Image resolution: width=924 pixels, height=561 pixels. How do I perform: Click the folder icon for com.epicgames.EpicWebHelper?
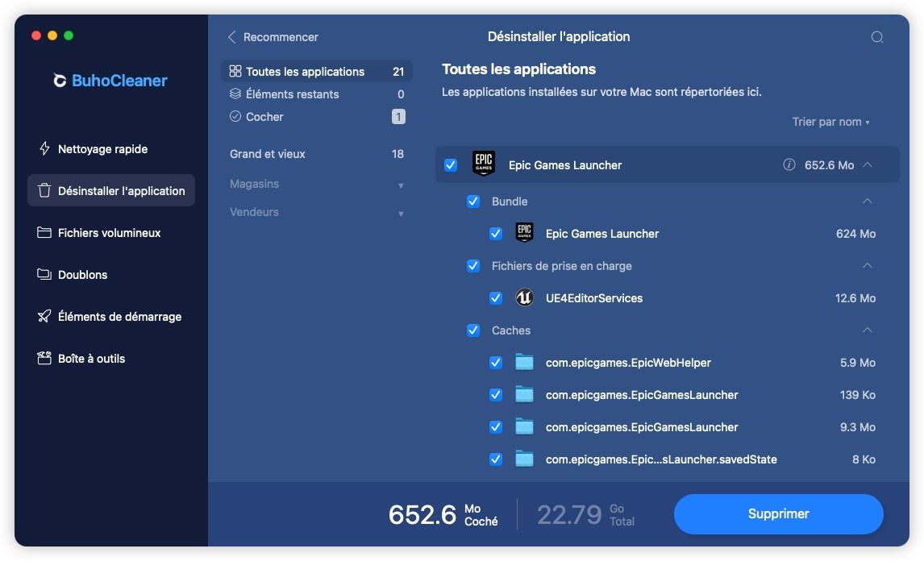pyautogui.click(x=524, y=362)
